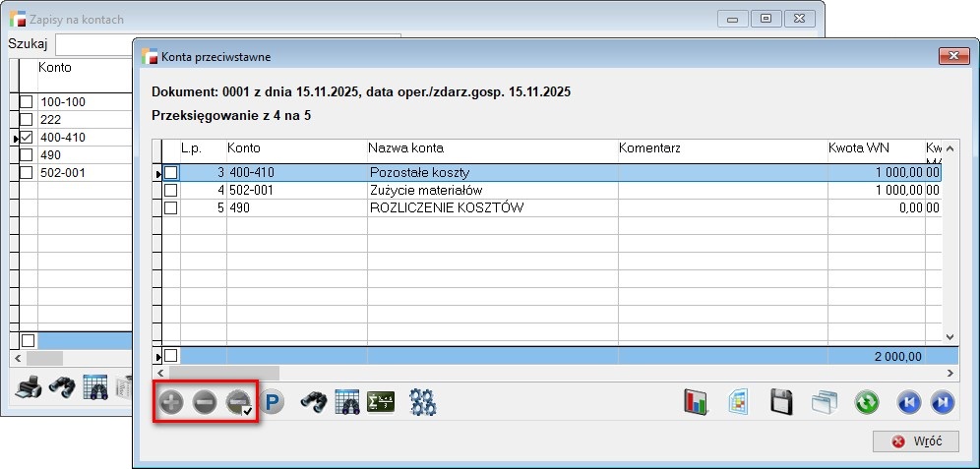
Task: Tick the checkbox for row 502-001 Zużycie materiałów
Action: click(x=171, y=190)
